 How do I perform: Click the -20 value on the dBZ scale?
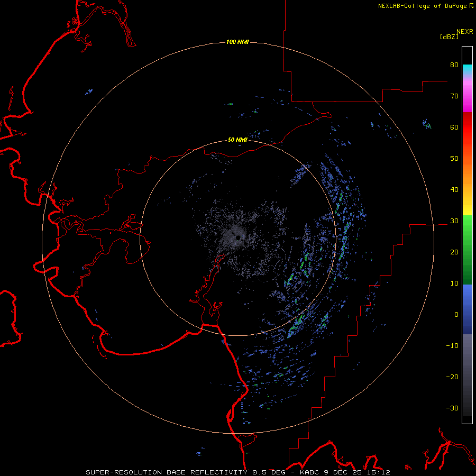tap(452, 377)
